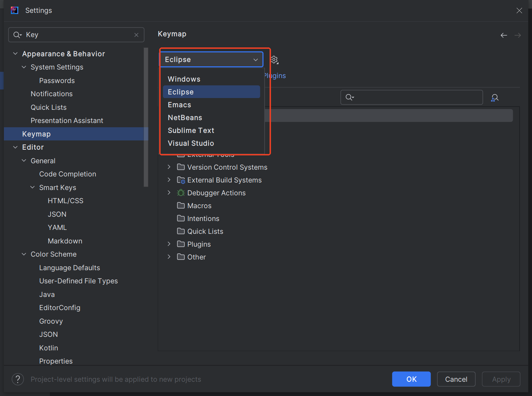This screenshot has height=396, width=532.
Task: Open the Plugins link
Action: coord(275,76)
